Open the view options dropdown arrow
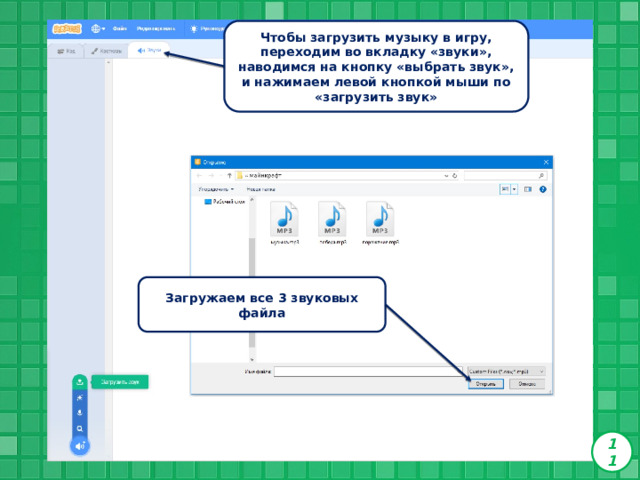The height and width of the screenshot is (480, 640). (x=514, y=189)
